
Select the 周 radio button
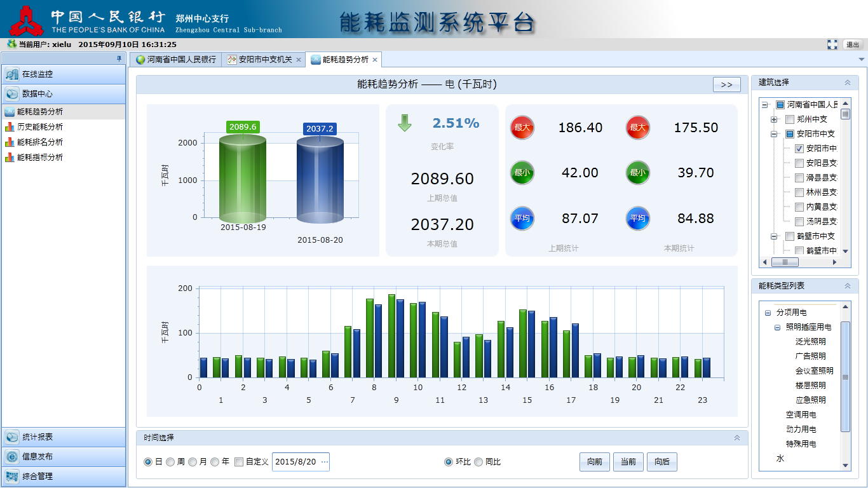tap(170, 462)
